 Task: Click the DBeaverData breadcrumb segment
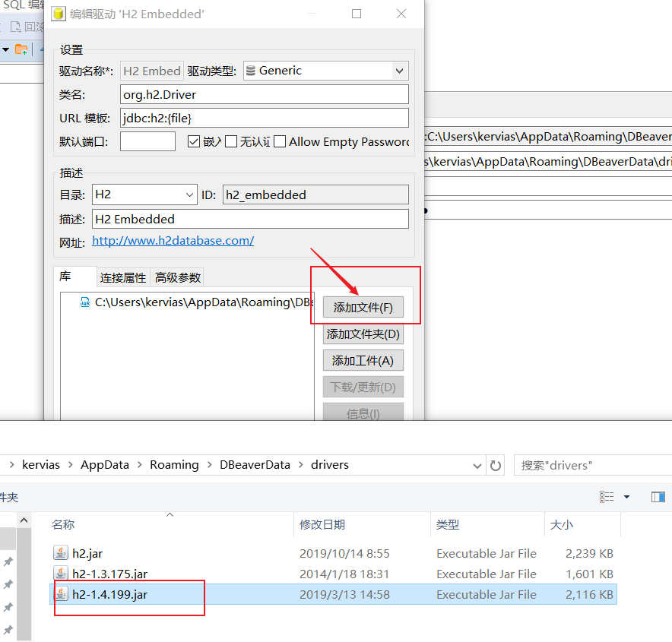tap(255, 465)
